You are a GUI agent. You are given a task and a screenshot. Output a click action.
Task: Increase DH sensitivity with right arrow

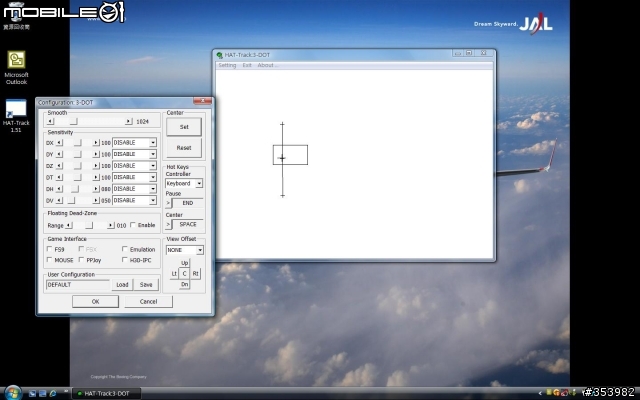pos(96,189)
